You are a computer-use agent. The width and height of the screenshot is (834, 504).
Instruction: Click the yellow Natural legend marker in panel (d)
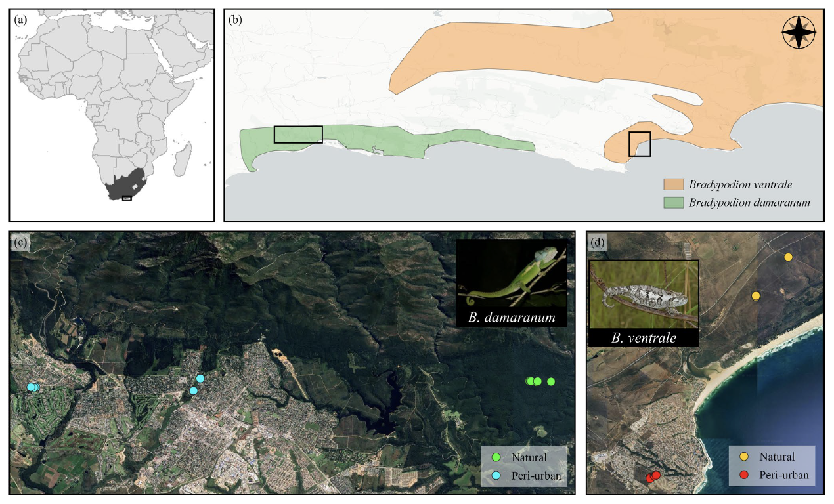(745, 457)
